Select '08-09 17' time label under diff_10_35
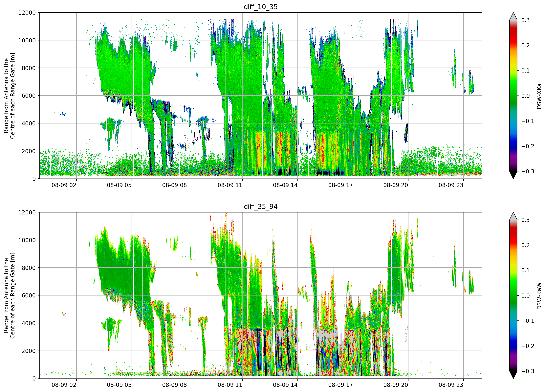Screen dimensions: 546x392 click(340, 185)
